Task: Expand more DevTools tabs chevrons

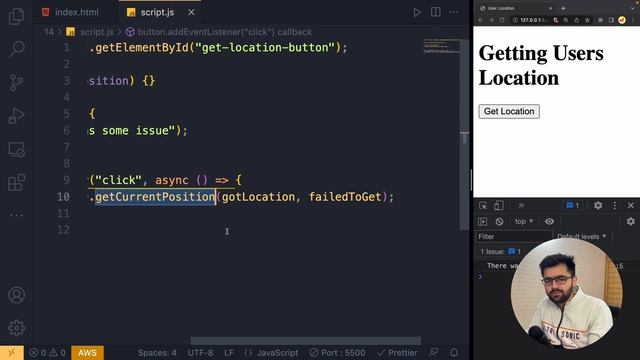Action: 521,206
